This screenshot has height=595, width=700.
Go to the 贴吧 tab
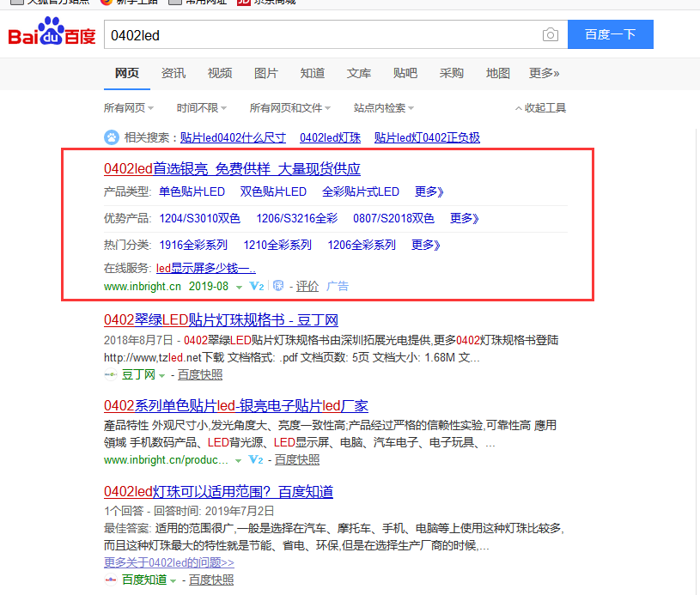click(x=405, y=73)
